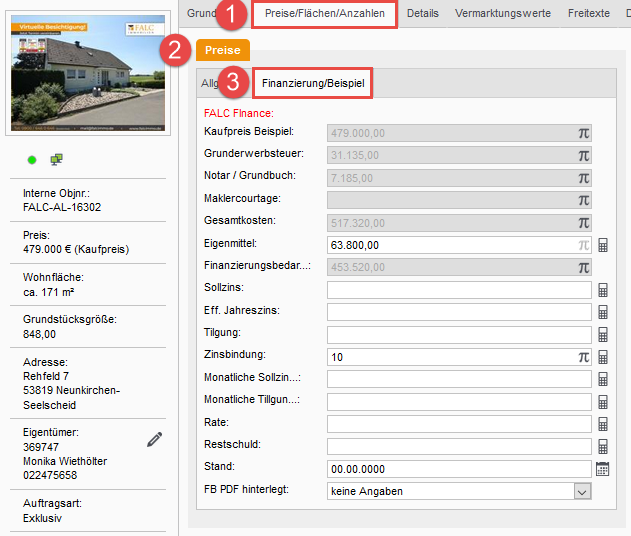Click pi symbol in Zinsbindung field
Screen dimensions: 631x536
point(583,357)
